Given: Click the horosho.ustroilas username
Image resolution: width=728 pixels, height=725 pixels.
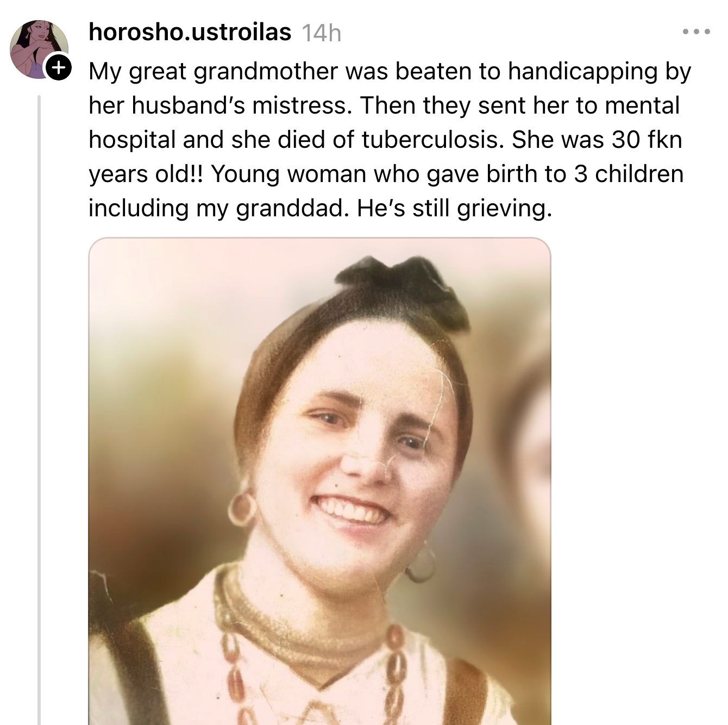Looking at the screenshot, I should pyautogui.click(x=190, y=32).
